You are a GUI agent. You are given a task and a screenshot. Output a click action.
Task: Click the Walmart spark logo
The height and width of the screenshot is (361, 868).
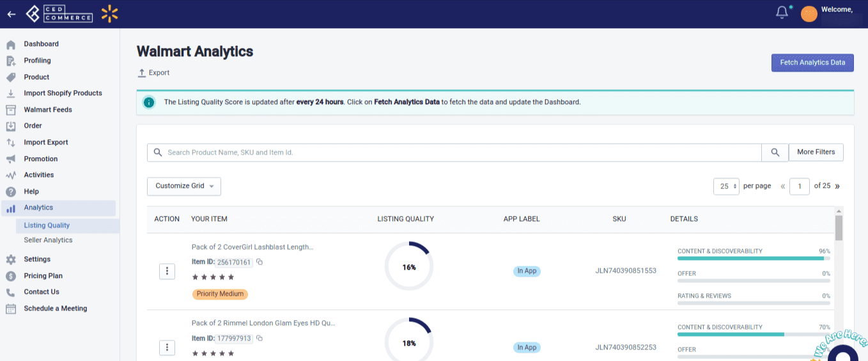[x=109, y=13]
